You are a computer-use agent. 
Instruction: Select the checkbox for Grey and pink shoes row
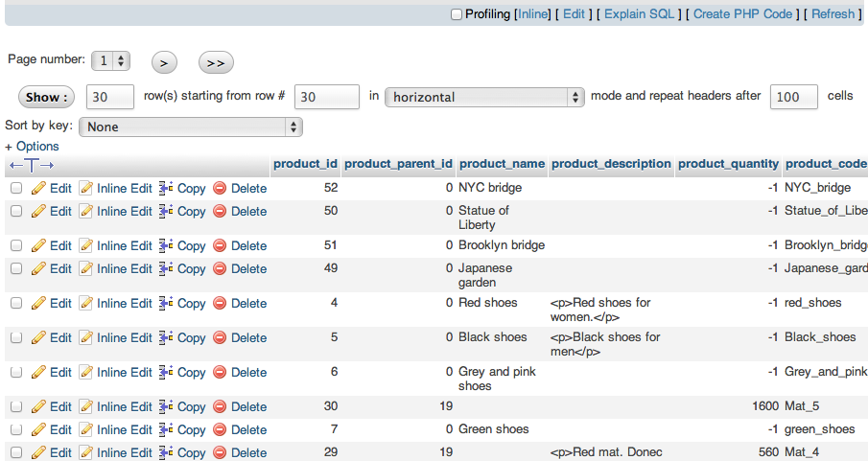(x=16, y=373)
